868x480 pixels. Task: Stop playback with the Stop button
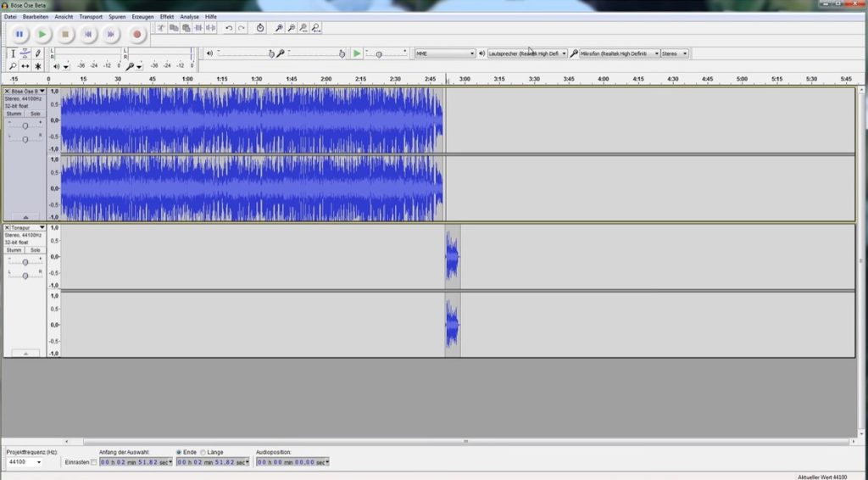point(64,34)
